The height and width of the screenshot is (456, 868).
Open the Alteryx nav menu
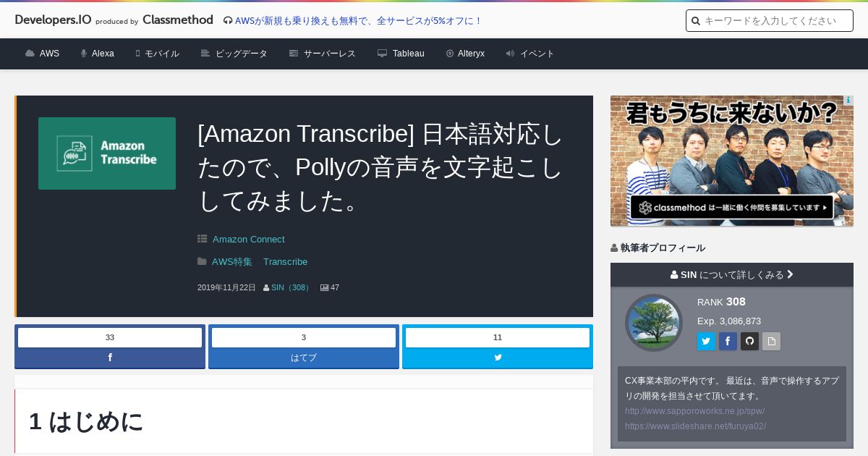point(465,54)
